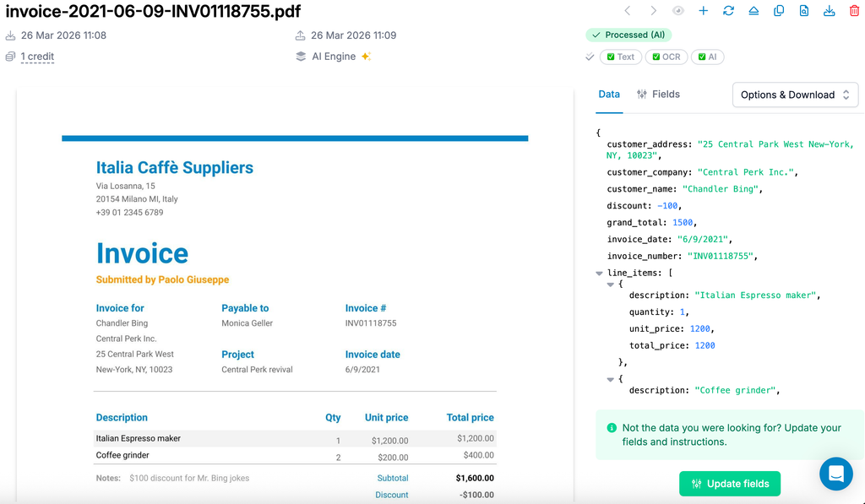The image size is (865, 504).
Task: Select the Data tab
Action: [x=609, y=94]
